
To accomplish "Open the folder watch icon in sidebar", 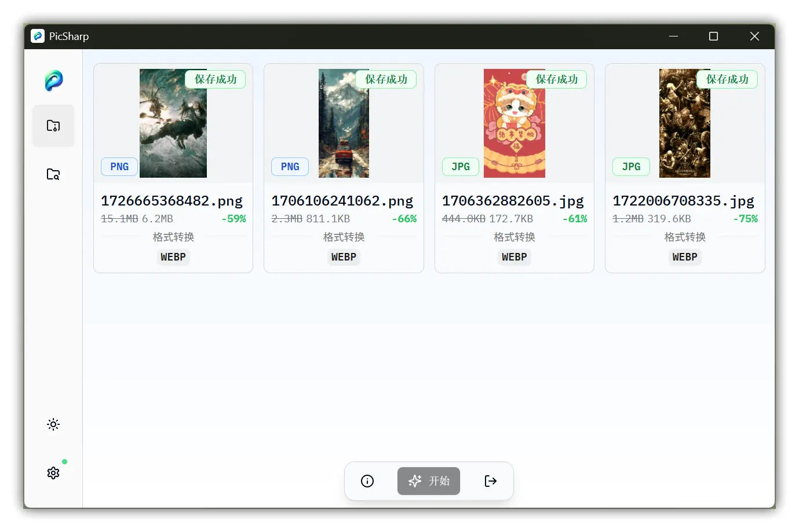I will (53, 174).
